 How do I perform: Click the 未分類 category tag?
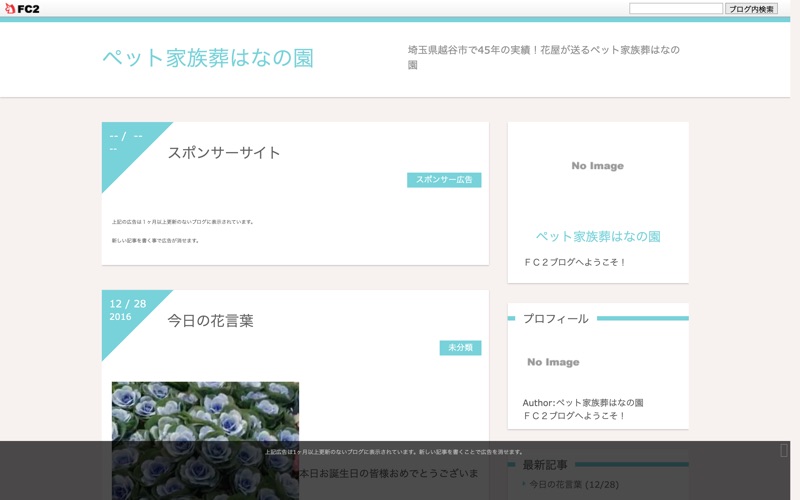460,347
